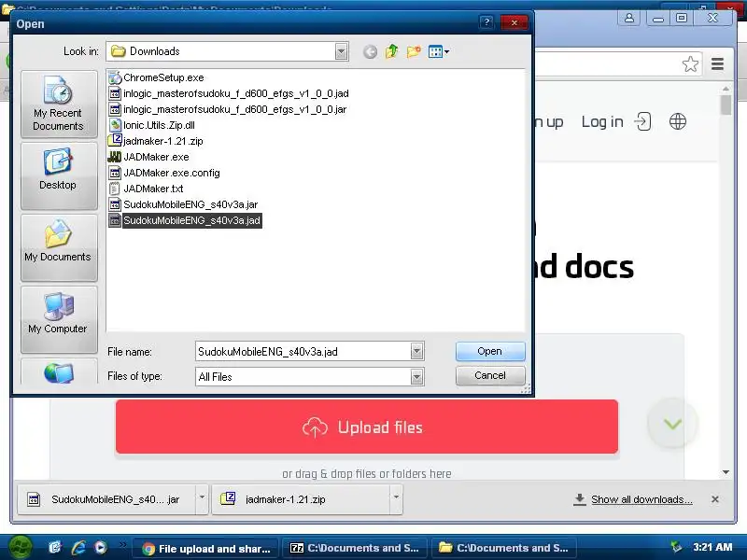Select Ionic.Utils.Zip.dll file
This screenshot has height=560, width=747.
coord(152,125)
